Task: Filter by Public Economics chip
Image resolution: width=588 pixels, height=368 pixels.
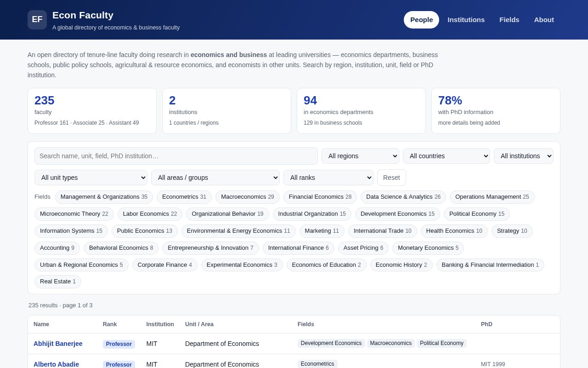Action: [x=145, y=231]
